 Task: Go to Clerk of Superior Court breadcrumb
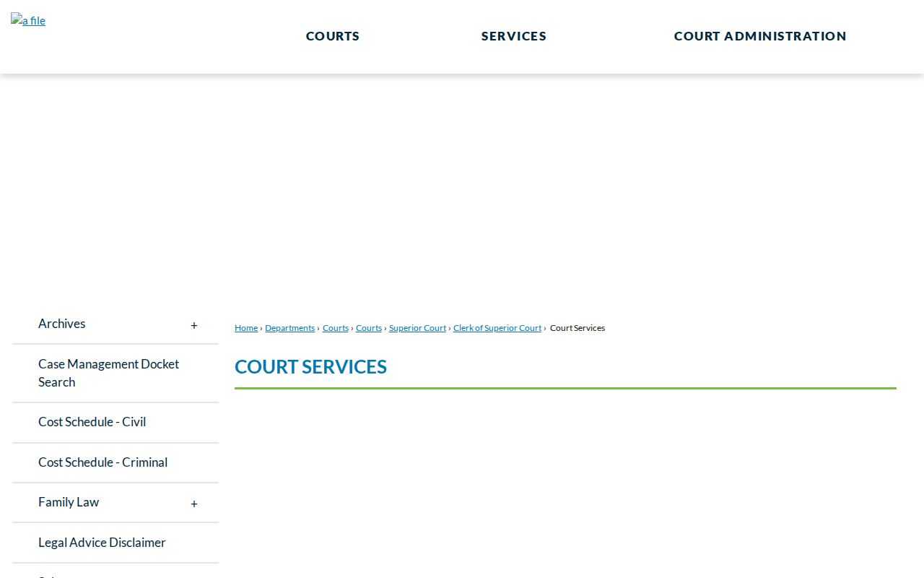pyautogui.click(x=497, y=328)
